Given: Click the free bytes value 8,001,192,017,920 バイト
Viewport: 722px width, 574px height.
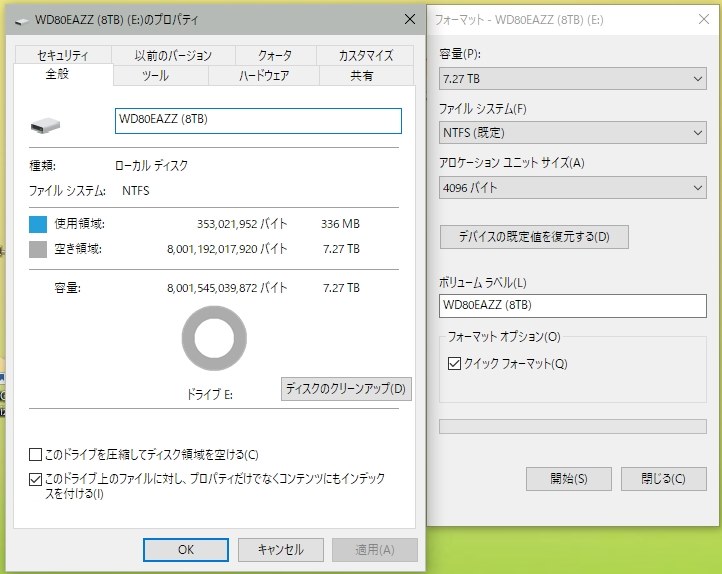Looking at the screenshot, I should click(x=227, y=249).
